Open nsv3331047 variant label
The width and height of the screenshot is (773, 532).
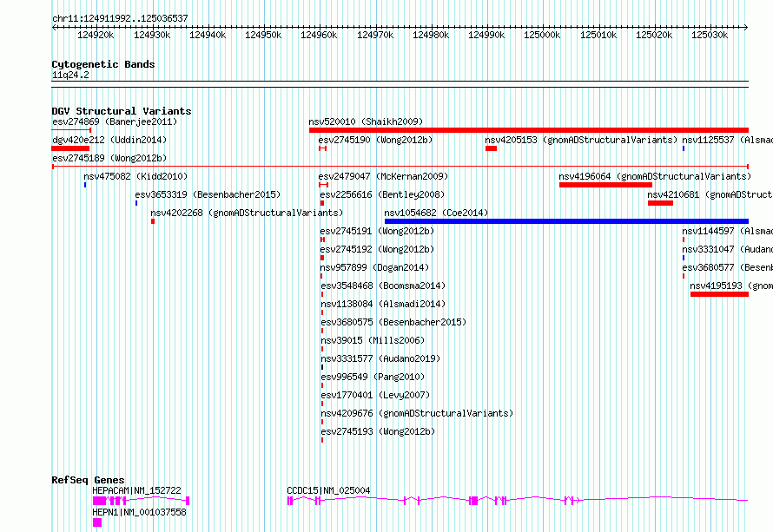(x=728, y=249)
